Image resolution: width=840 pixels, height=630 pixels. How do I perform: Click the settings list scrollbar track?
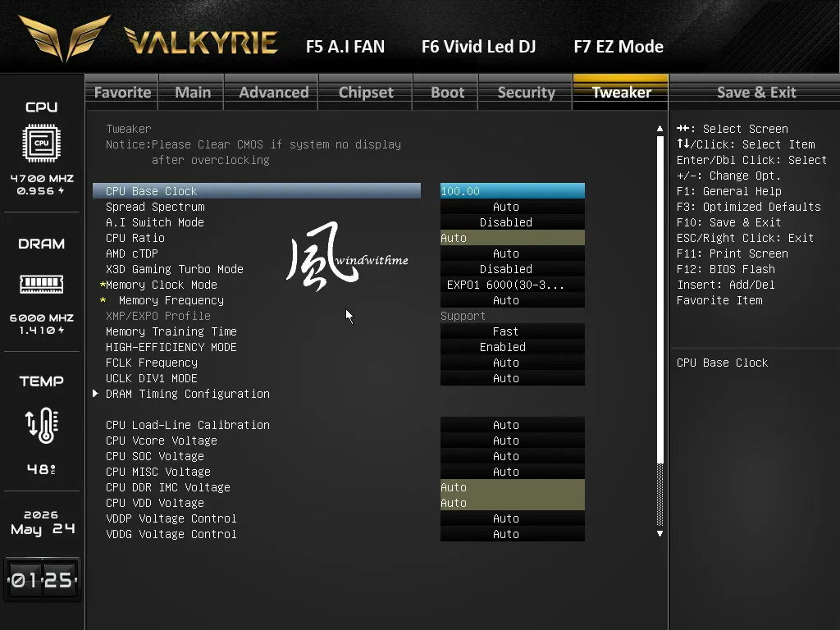(x=660, y=331)
